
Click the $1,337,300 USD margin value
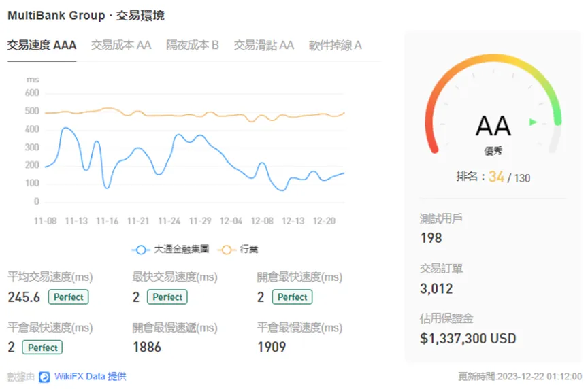pyautogui.click(x=468, y=339)
